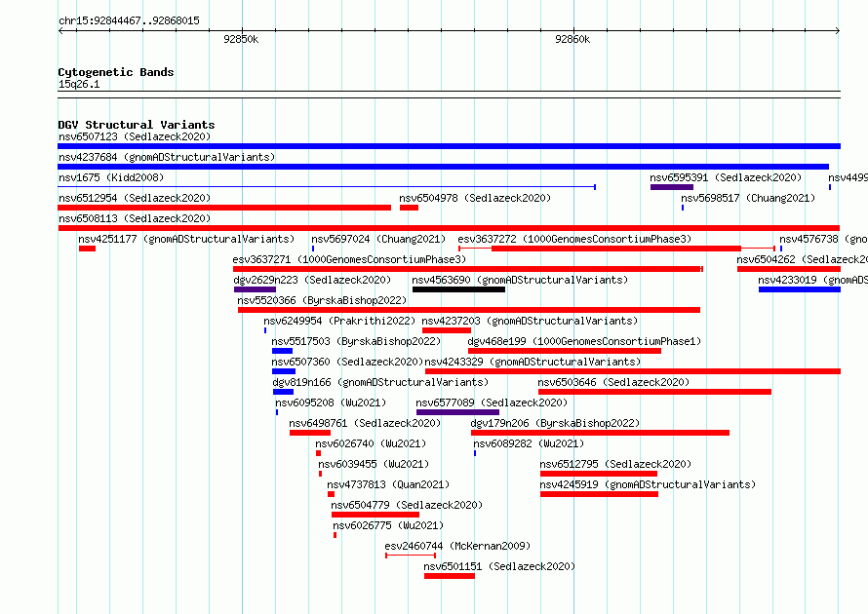The width and height of the screenshot is (868, 614).
Task: Select the red bar of dgv179n206
Action: pos(600,433)
